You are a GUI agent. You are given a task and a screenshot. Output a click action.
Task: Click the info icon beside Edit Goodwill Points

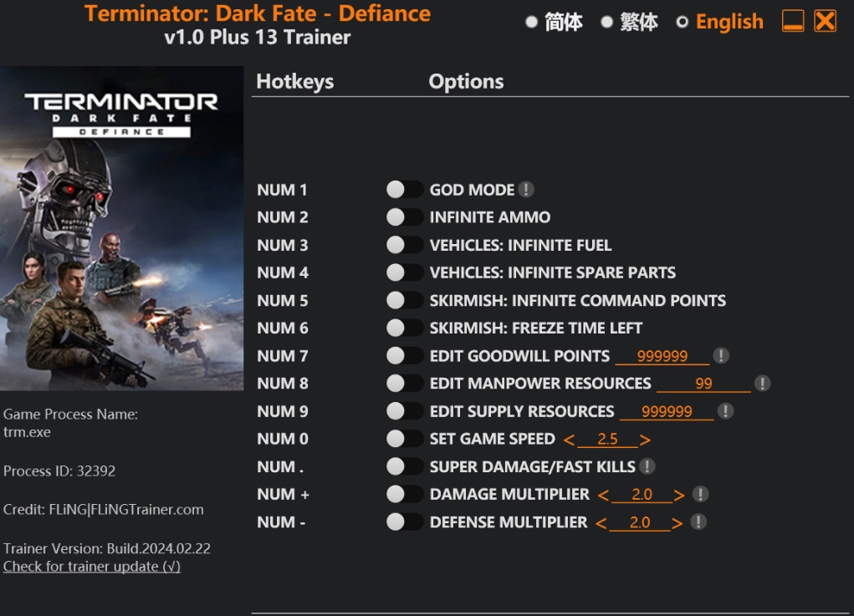721,356
